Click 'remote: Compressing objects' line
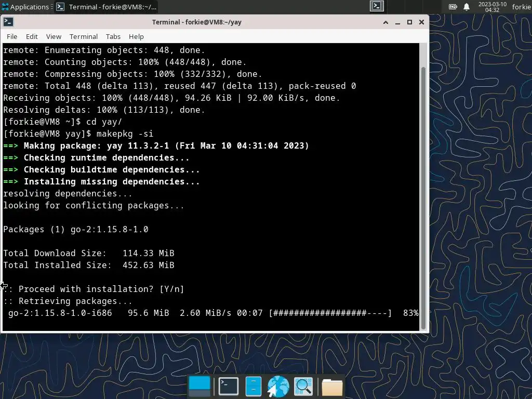 [132, 74]
